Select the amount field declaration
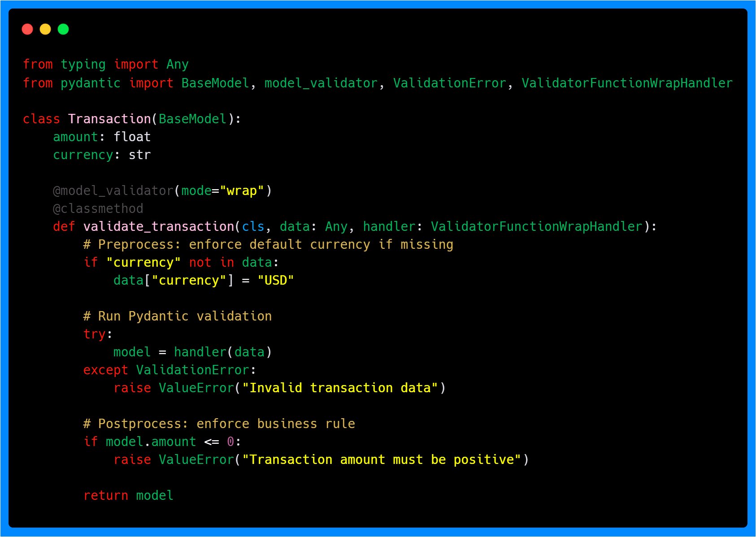The image size is (756, 537). [x=101, y=137]
